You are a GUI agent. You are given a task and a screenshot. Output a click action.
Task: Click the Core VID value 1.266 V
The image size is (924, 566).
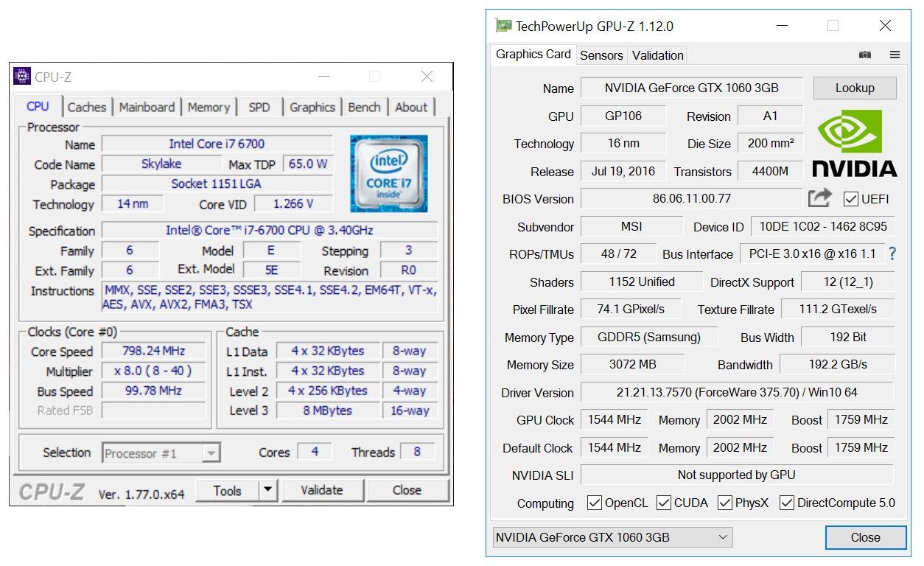point(293,203)
